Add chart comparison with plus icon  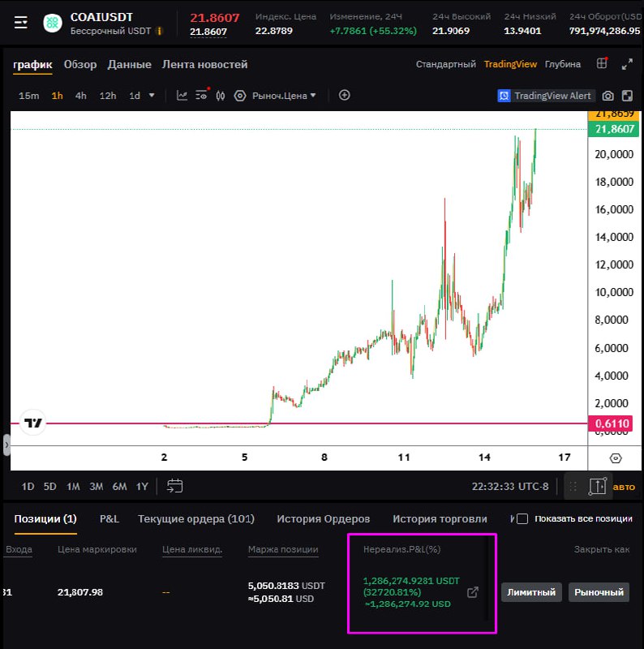344,95
